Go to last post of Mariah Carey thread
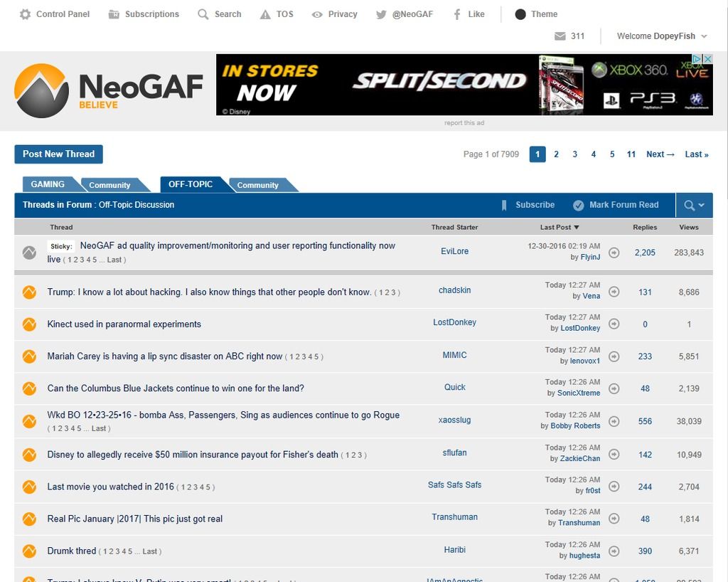 614,356
